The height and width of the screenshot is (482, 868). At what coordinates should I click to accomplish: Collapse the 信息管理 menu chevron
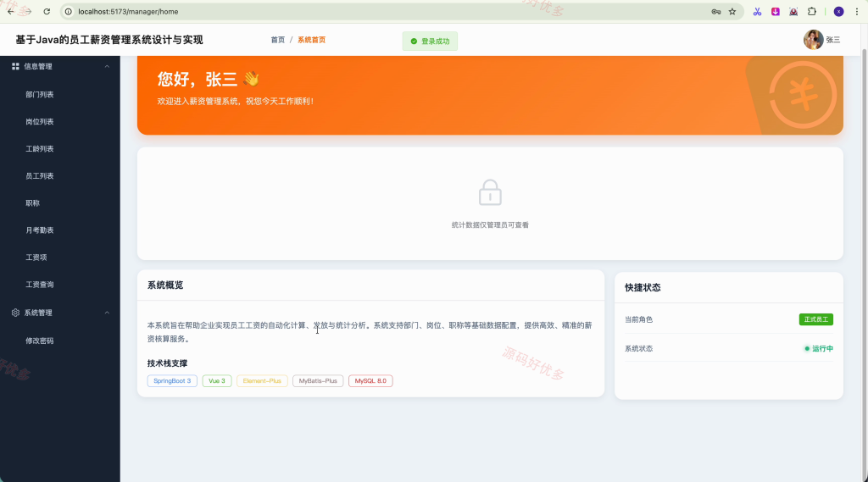pyautogui.click(x=107, y=66)
